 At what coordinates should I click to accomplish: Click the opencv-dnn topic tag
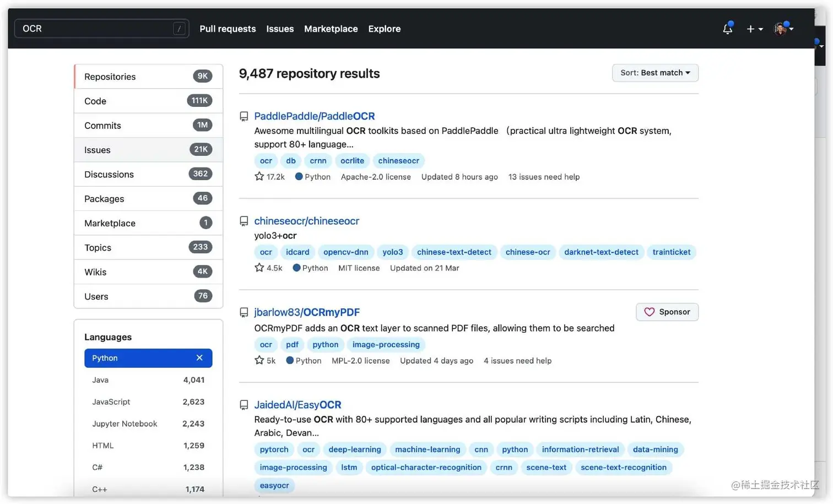point(346,252)
